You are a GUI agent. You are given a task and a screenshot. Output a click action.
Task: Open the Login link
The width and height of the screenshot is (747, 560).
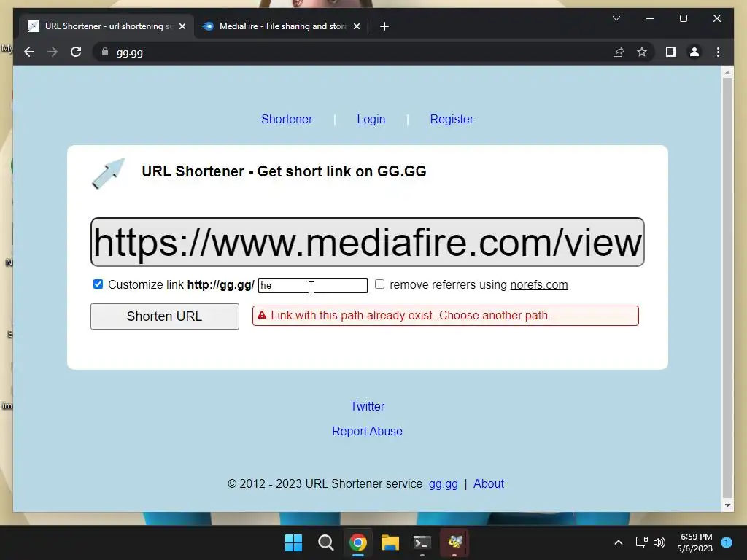[x=371, y=119]
